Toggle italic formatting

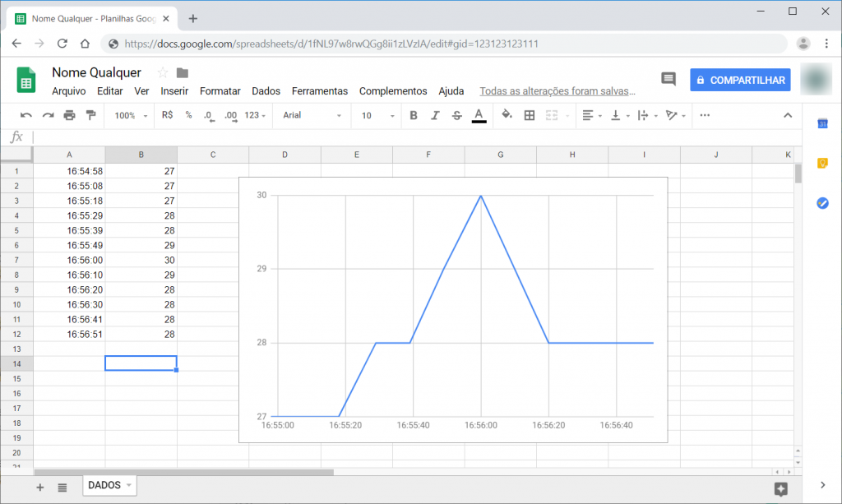tap(435, 115)
